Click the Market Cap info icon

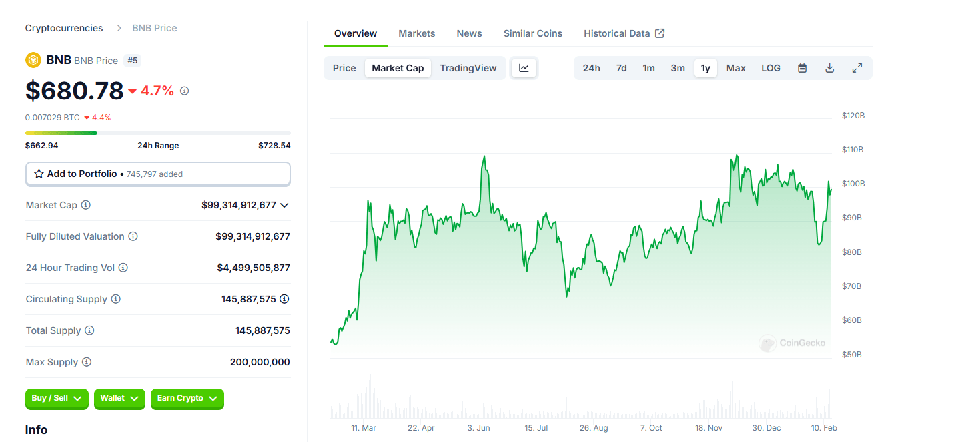[86, 205]
